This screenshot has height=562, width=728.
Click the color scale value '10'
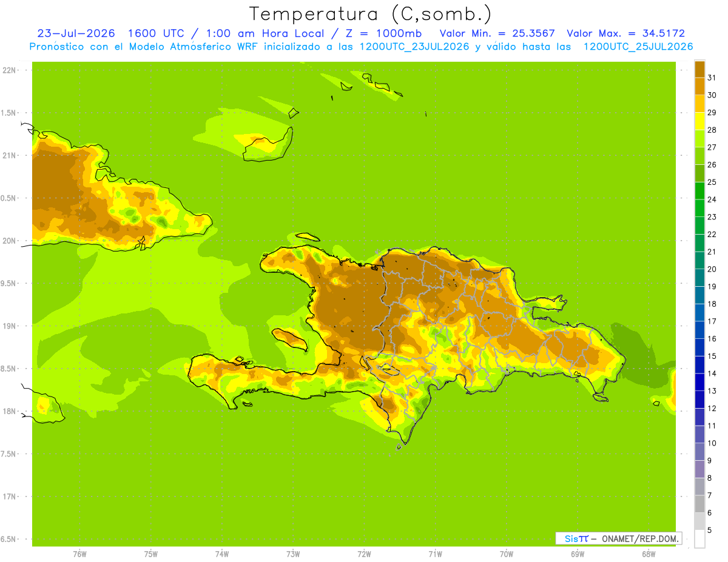[x=712, y=443]
